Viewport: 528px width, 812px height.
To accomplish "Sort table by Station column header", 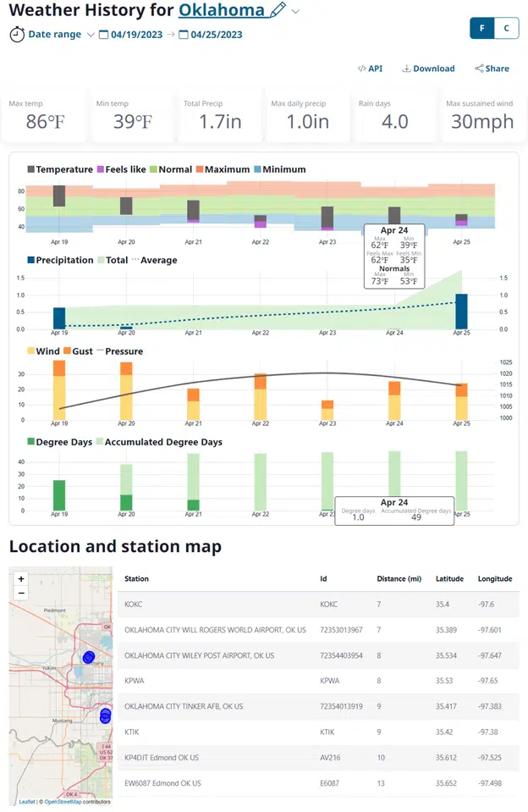I will tap(136, 579).
